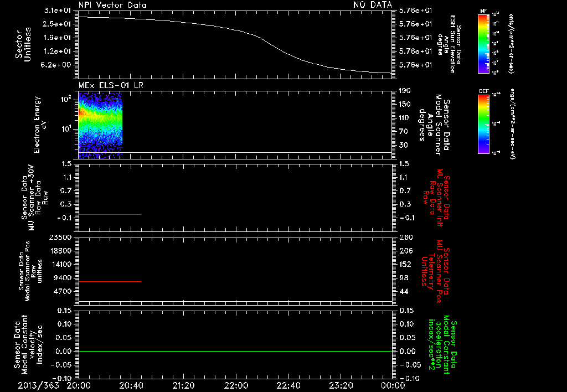Click the red "MU Scanner Int" axis title
567x392 pixels.
437,198
